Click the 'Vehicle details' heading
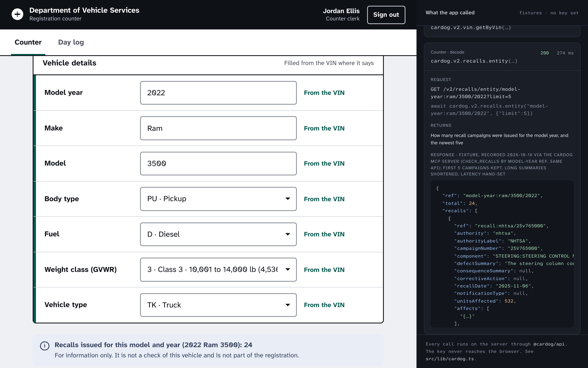The width and height of the screenshot is (588, 368). (69, 63)
